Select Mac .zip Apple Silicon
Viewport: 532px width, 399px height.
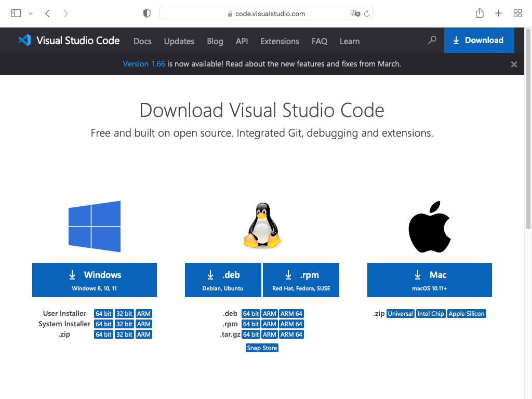(x=467, y=314)
